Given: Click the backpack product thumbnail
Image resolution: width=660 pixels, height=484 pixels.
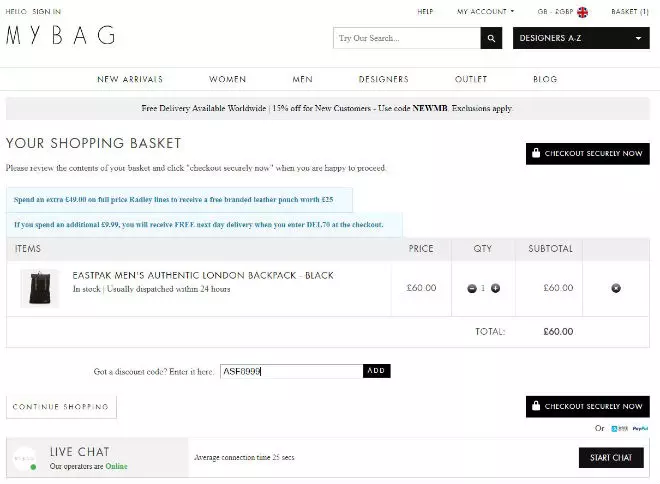Looking at the screenshot, I should 40,288.
